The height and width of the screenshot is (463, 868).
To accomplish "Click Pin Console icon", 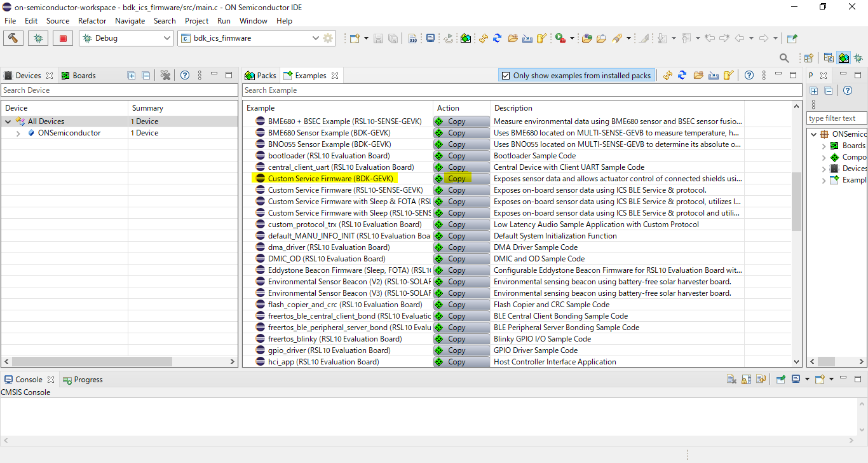I will click(781, 380).
